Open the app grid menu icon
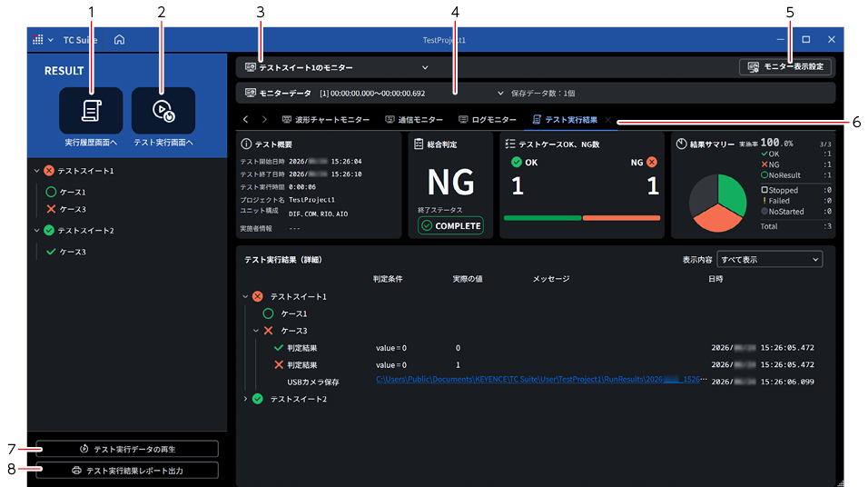Viewport: 868px width, 487px height. 37,39
